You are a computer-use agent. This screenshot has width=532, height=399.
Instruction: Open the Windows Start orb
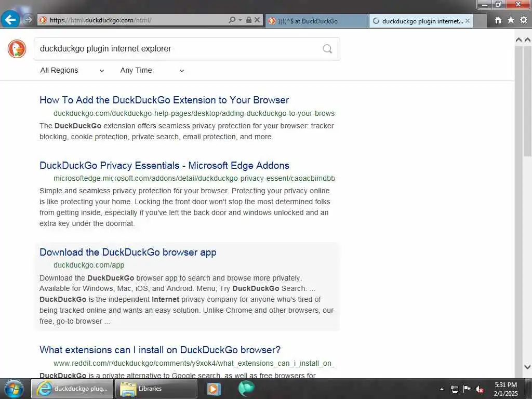tap(14, 389)
